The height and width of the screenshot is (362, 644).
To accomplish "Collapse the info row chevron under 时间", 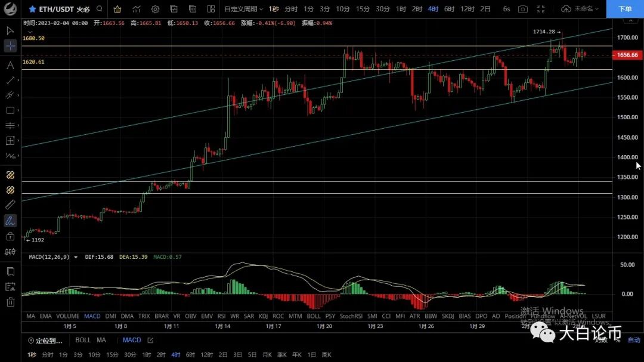I will click(30, 32).
